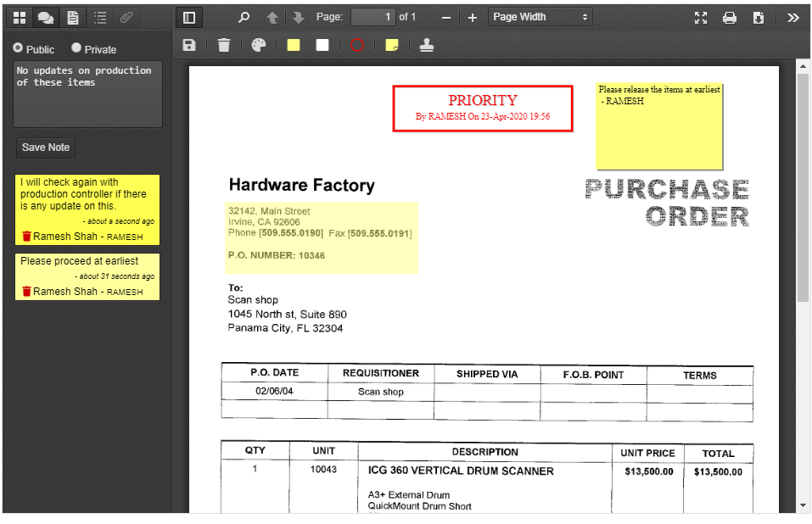Viewport: 812px width, 524px height.
Task: Expand the toolbar overflow chevron
Action: click(x=792, y=16)
